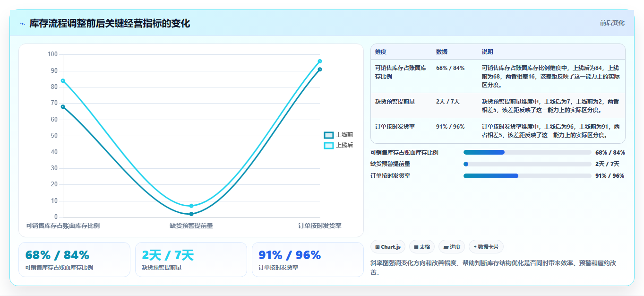644x296 pixels.
Task: Click x-axis label 缺货预警提前量
Action: click(x=191, y=226)
